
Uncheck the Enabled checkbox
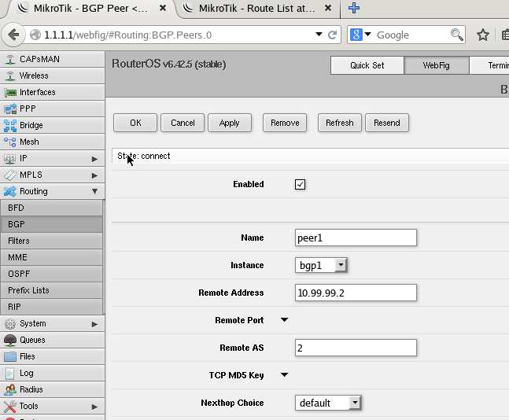tap(300, 184)
